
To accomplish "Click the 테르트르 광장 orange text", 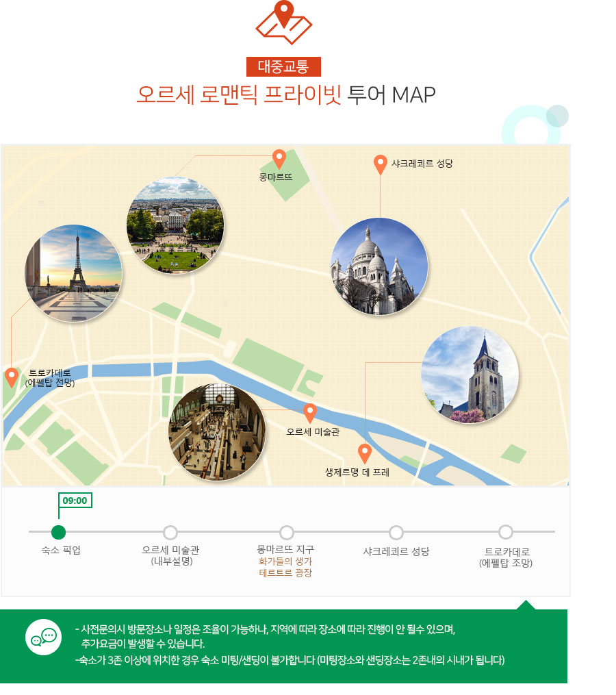I will click(x=285, y=572).
